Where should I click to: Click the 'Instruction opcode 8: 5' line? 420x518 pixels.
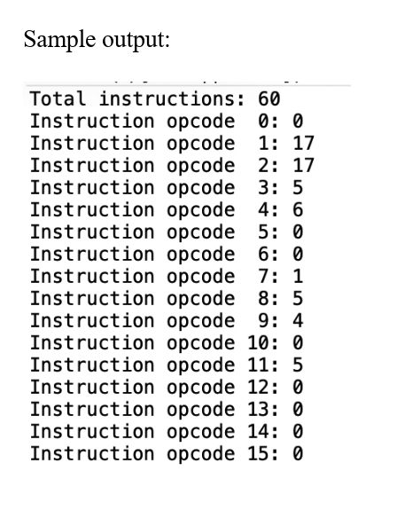pyautogui.click(x=167, y=298)
